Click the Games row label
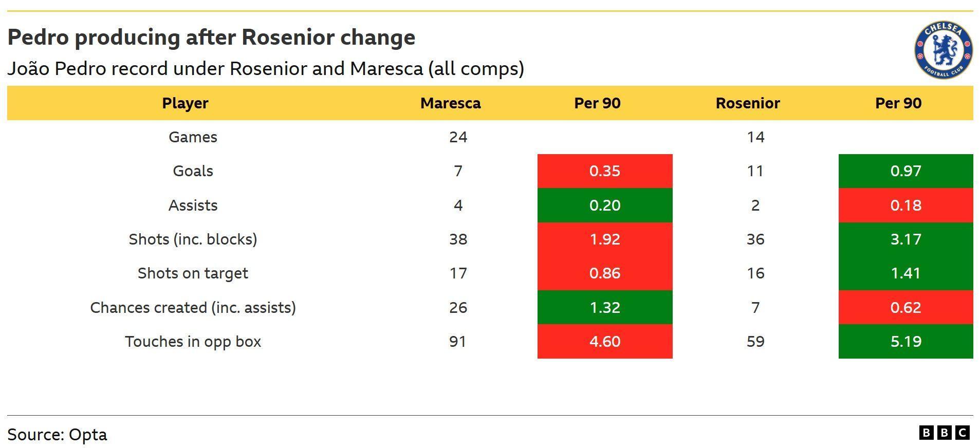This screenshot has height=448, width=980. [x=193, y=137]
